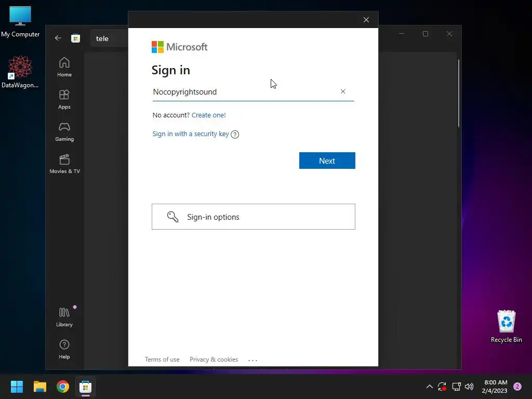Click Sign in with a security key
The image size is (532, 399).
pos(191,134)
